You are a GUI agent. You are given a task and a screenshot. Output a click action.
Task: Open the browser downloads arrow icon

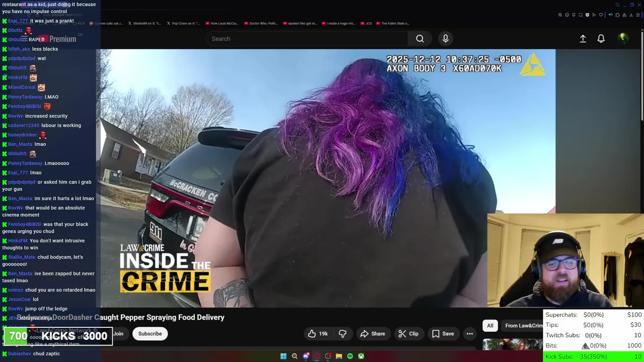(x=631, y=15)
